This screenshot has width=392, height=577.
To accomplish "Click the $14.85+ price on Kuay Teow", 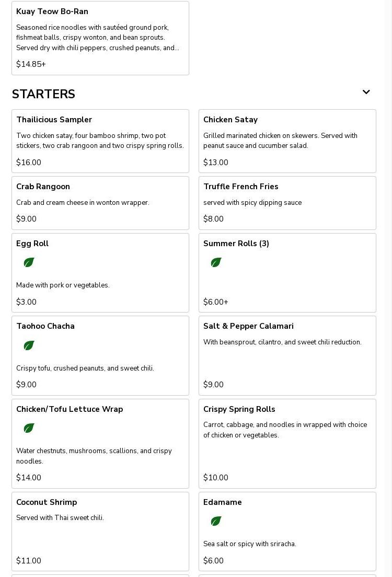I will [x=31, y=64].
